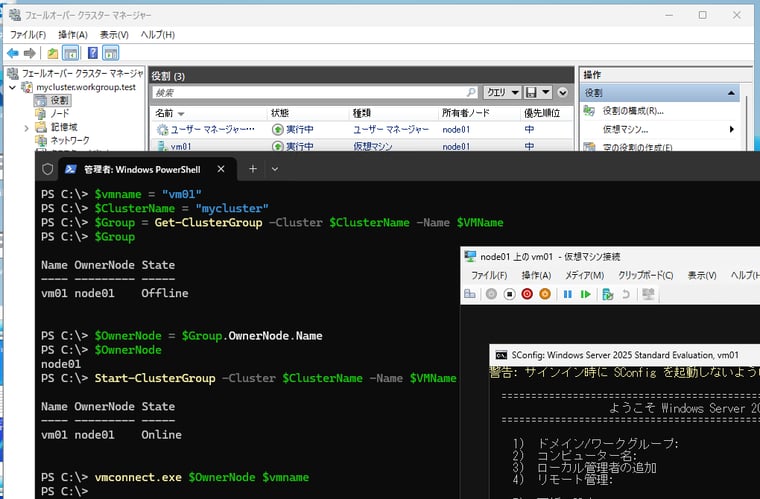
Task: Add a new terminal tab with plus button
Action: (x=253, y=169)
